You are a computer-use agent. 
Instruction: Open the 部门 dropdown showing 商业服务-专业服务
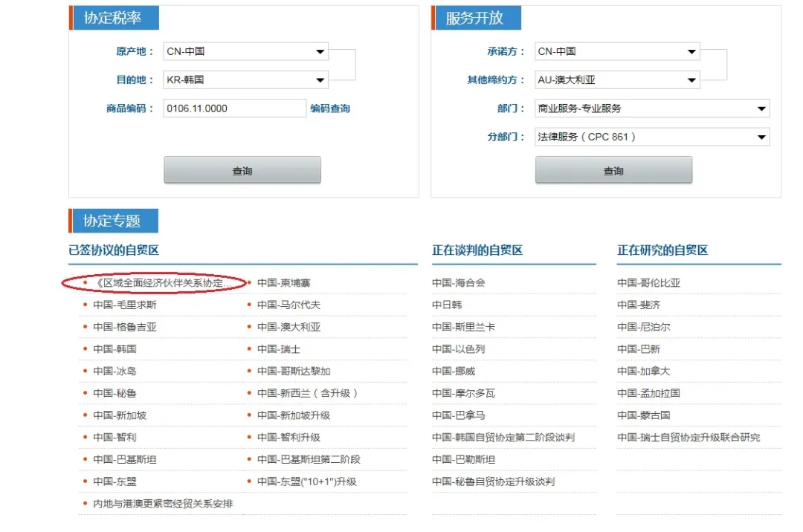tap(652, 108)
